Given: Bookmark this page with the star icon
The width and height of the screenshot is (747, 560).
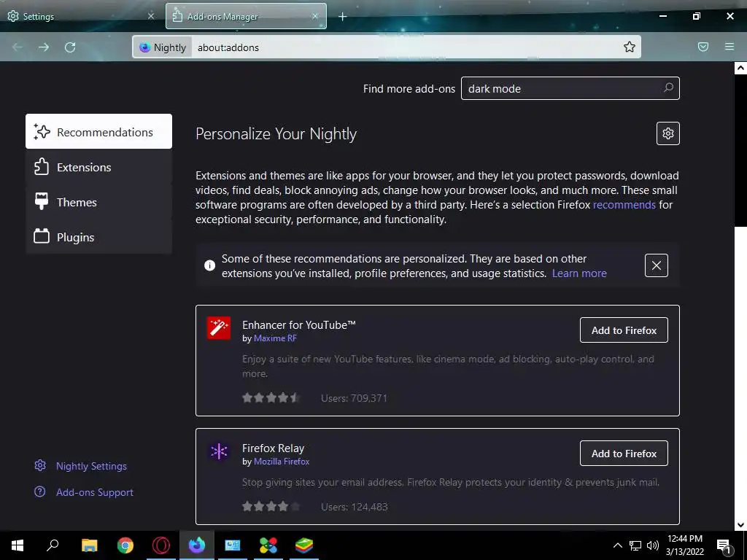Looking at the screenshot, I should click(x=630, y=47).
